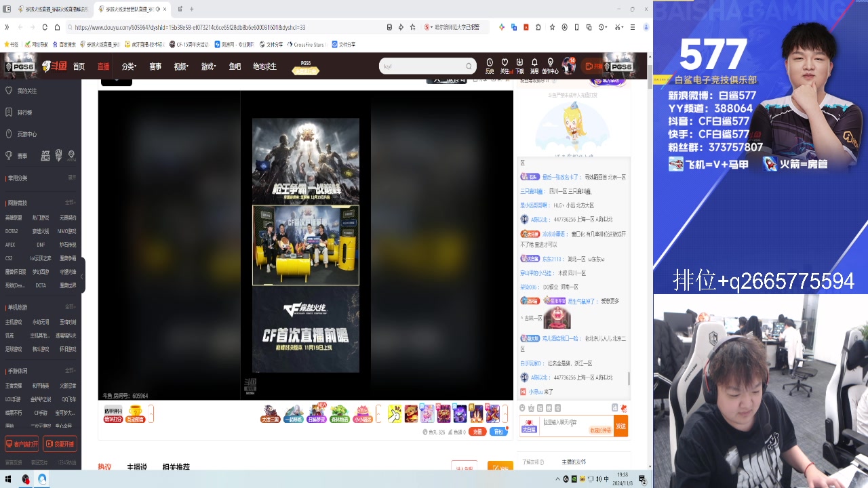The image size is (868, 488).
Task: Open the creator center lightbulb icon
Action: (x=550, y=65)
